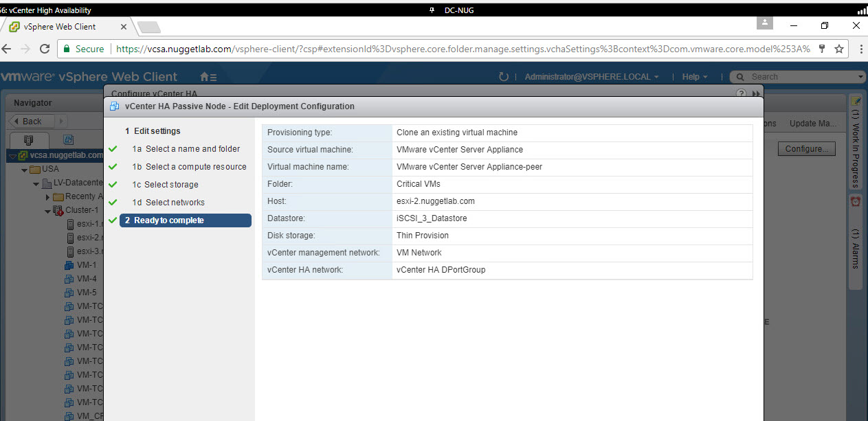
Task: Expand the Recenty folder under LV-Datacenter
Action: 48,197
